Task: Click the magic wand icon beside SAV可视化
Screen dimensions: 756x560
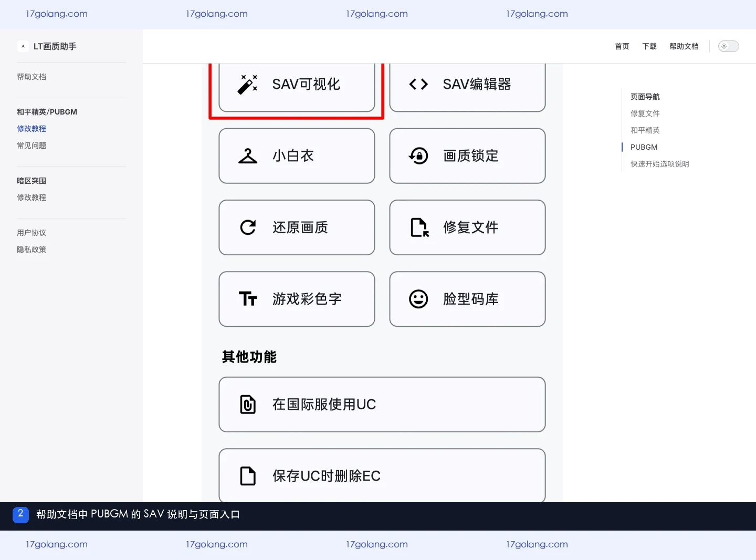Action: click(248, 84)
